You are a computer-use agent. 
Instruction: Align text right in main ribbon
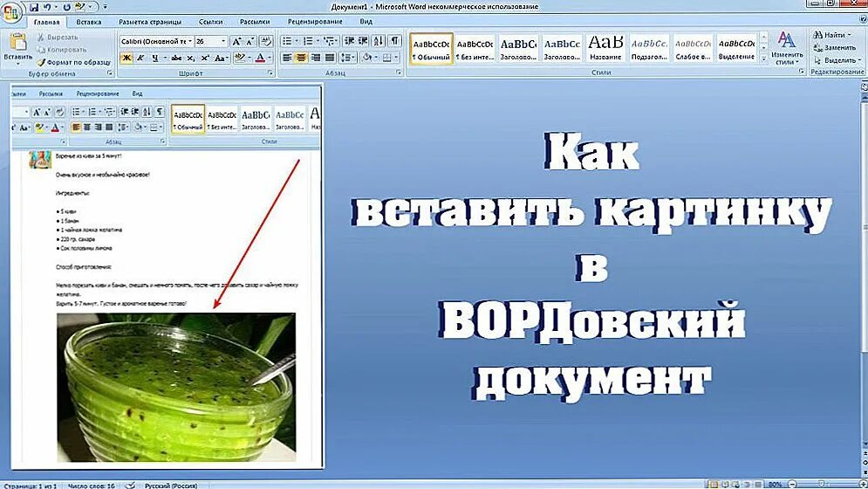(316, 58)
